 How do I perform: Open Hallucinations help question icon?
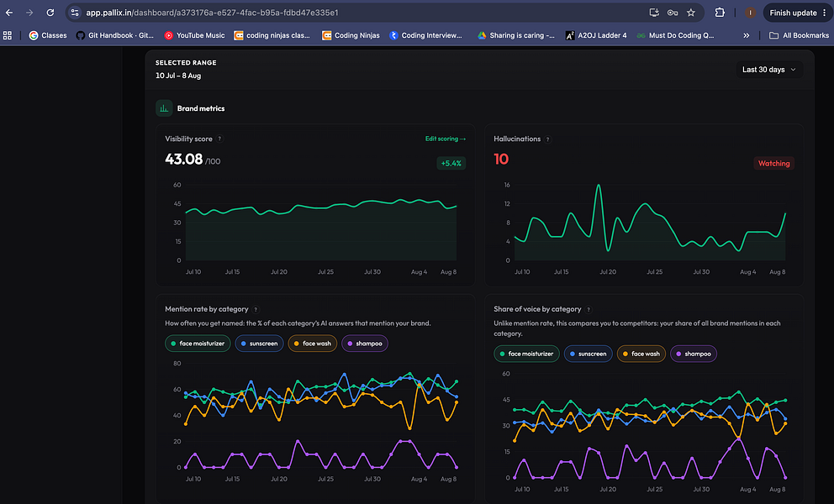548,139
